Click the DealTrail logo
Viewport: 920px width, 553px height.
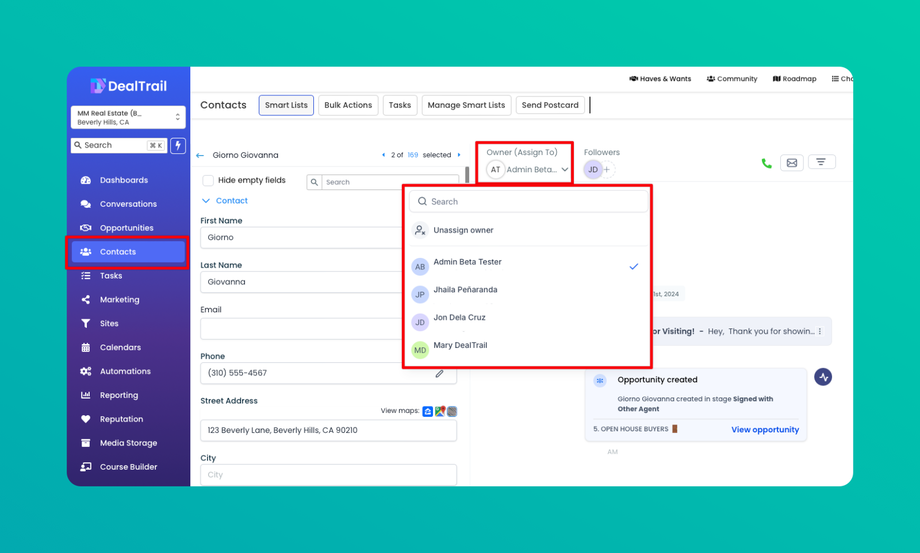tap(128, 86)
